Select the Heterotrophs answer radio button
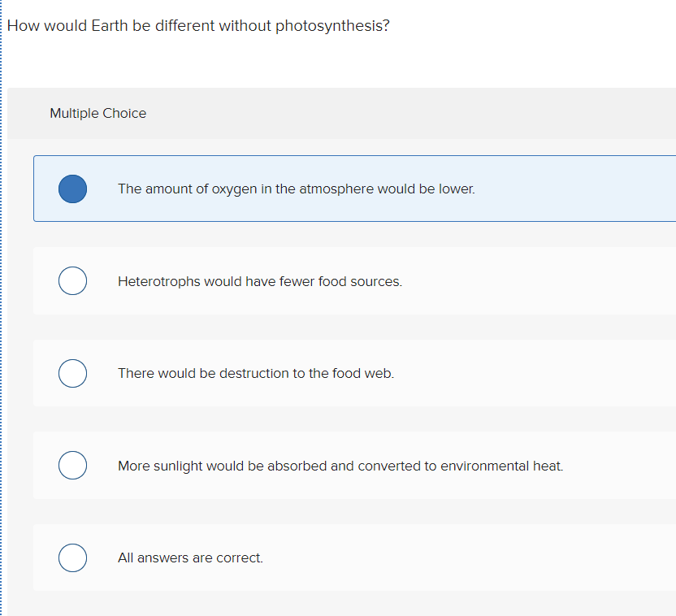The height and width of the screenshot is (616, 676). click(x=72, y=280)
